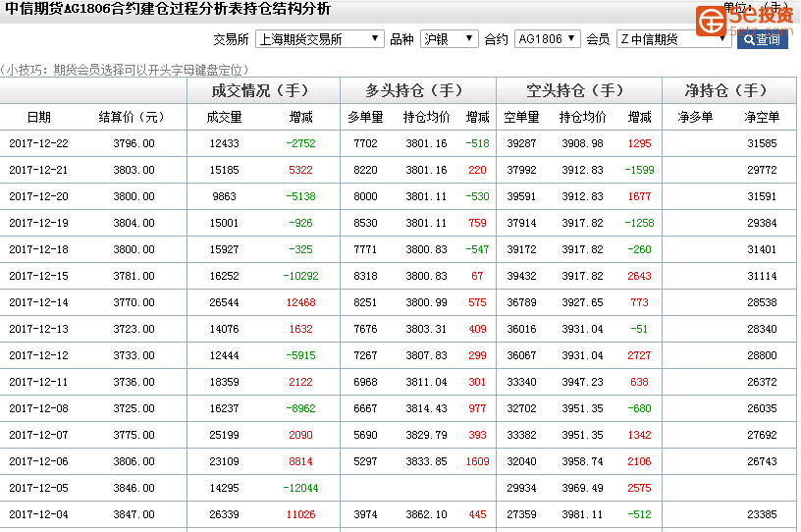This screenshot has width=801, height=532.
Task: Click the 净多单 column header
Action: pyautogui.click(x=695, y=117)
